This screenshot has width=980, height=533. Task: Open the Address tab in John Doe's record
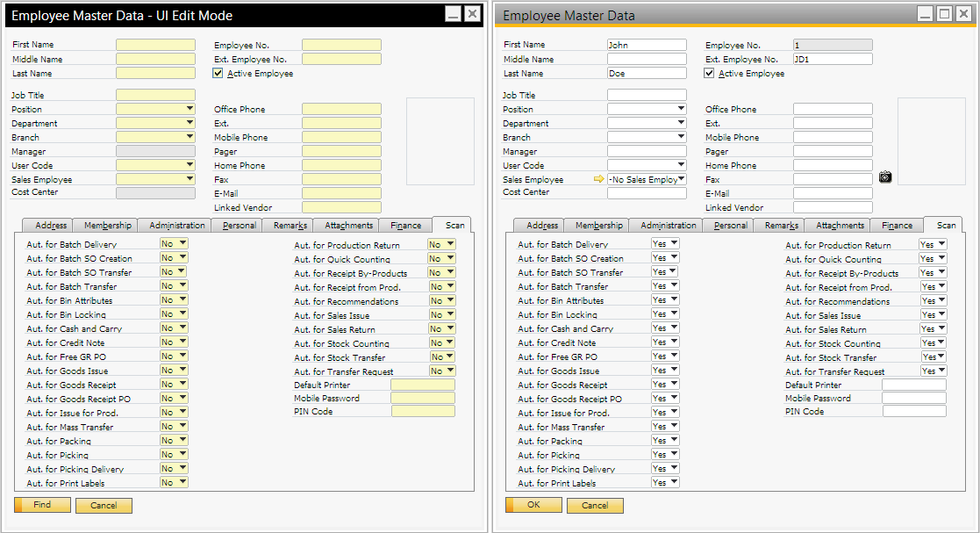[x=542, y=226]
